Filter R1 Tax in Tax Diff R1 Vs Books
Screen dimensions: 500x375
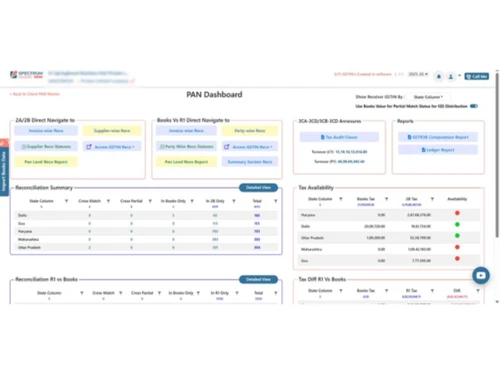(432, 291)
